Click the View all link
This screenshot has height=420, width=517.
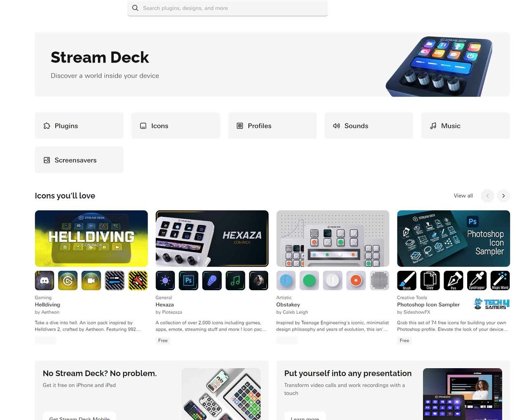[463, 196]
